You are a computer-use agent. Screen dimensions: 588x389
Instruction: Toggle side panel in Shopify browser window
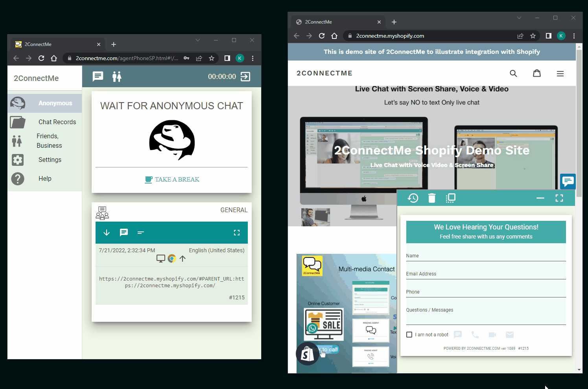549,36
